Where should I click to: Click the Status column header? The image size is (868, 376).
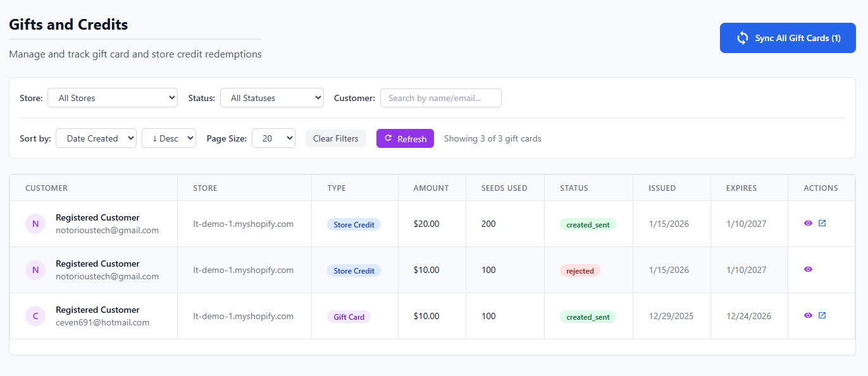(574, 188)
